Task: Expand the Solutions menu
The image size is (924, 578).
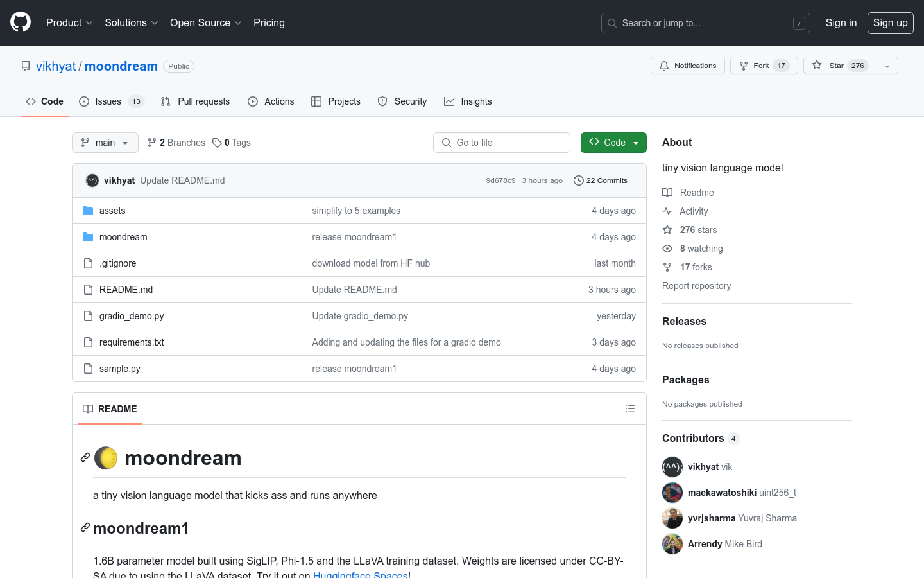Action: point(132,23)
